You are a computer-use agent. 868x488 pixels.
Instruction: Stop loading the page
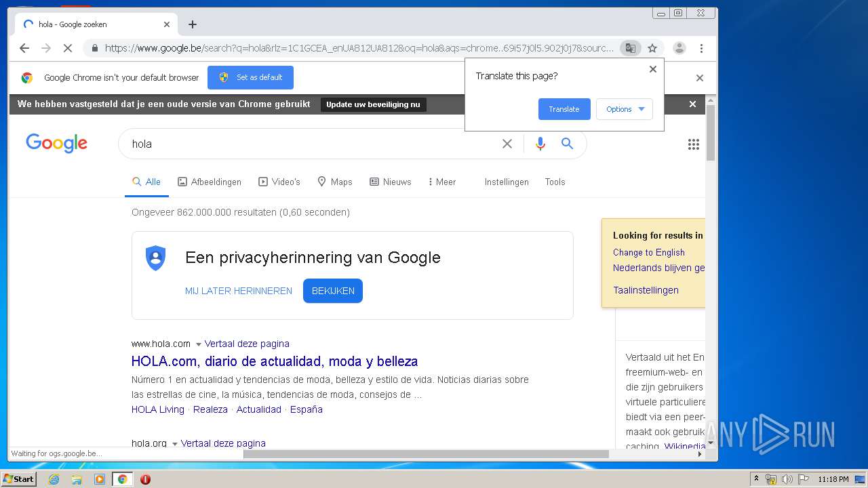(68, 48)
